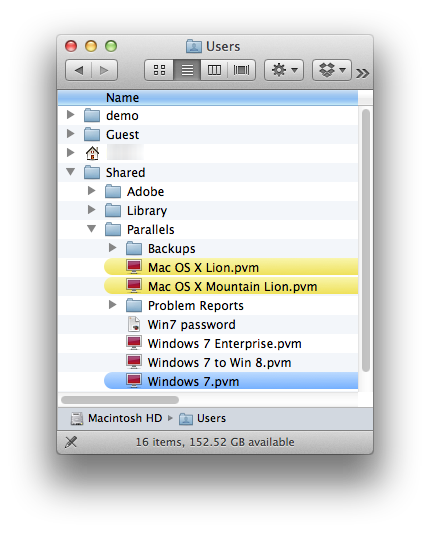Select 'Windows 7 Enterprise.pvm' file name

pos(225,344)
